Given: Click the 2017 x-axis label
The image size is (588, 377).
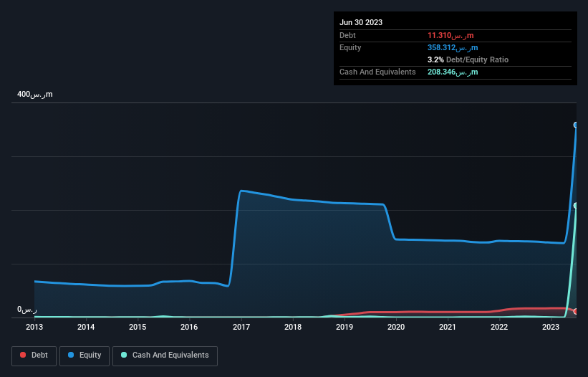Looking at the screenshot, I should [x=241, y=327].
